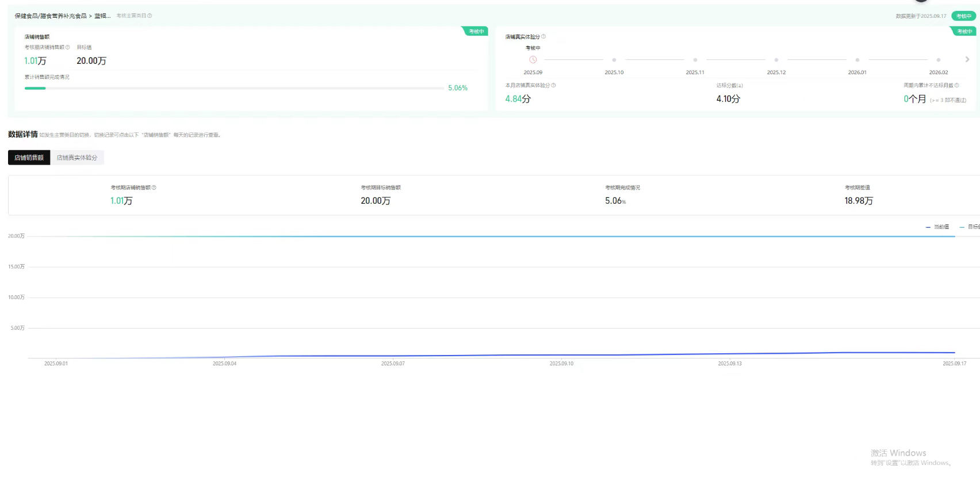Switch to the 店铺真实体验分 tab

point(77,158)
